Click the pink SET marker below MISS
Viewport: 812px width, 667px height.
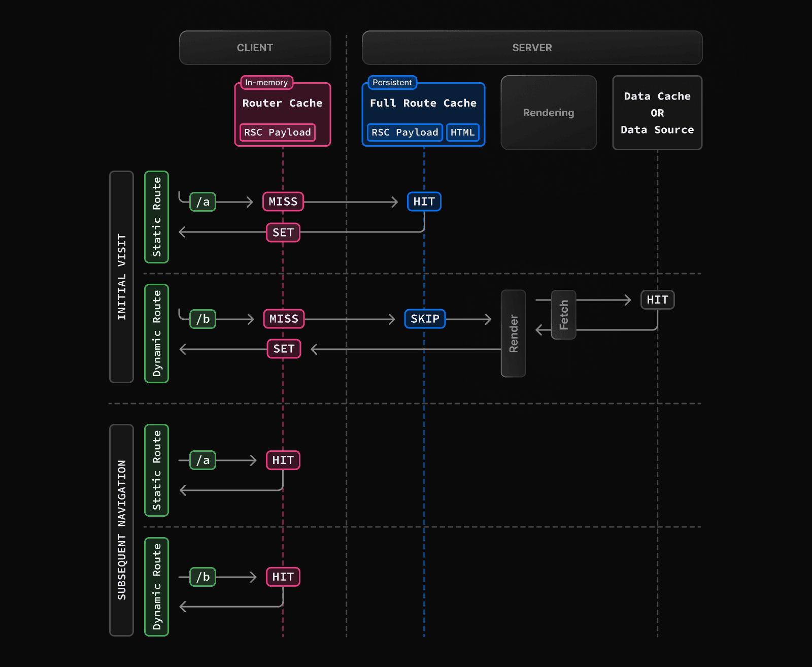pyautogui.click(x=283, y=232)
